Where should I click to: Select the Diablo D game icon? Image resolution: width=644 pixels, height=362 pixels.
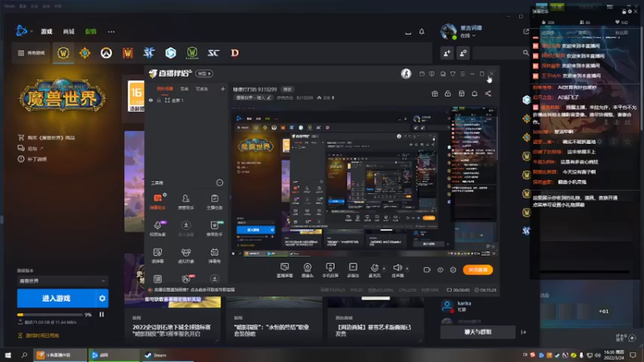234,53
